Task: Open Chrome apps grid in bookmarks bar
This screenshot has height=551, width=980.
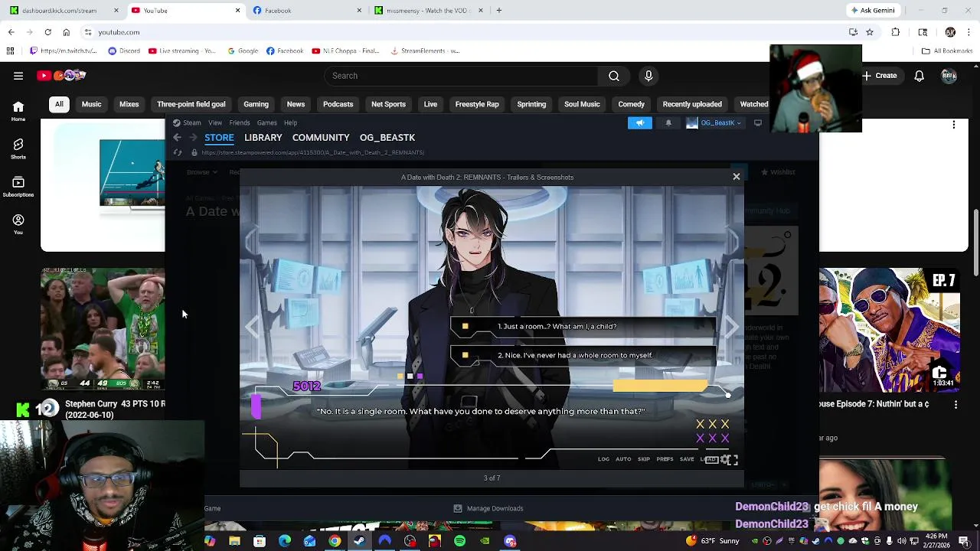Action: click(10, 51)
